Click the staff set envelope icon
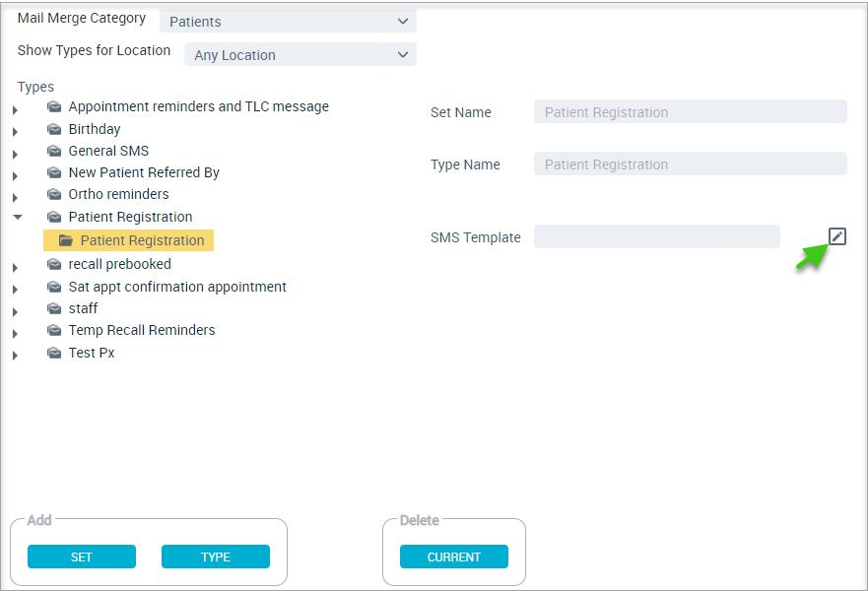This screenshot has width=868, height=591. (x=54, y=308)
